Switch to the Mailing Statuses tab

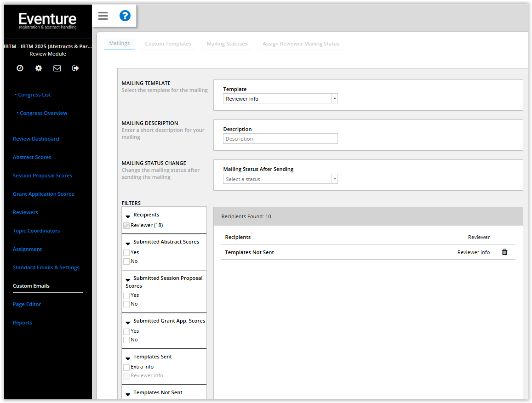click(227, 44)
